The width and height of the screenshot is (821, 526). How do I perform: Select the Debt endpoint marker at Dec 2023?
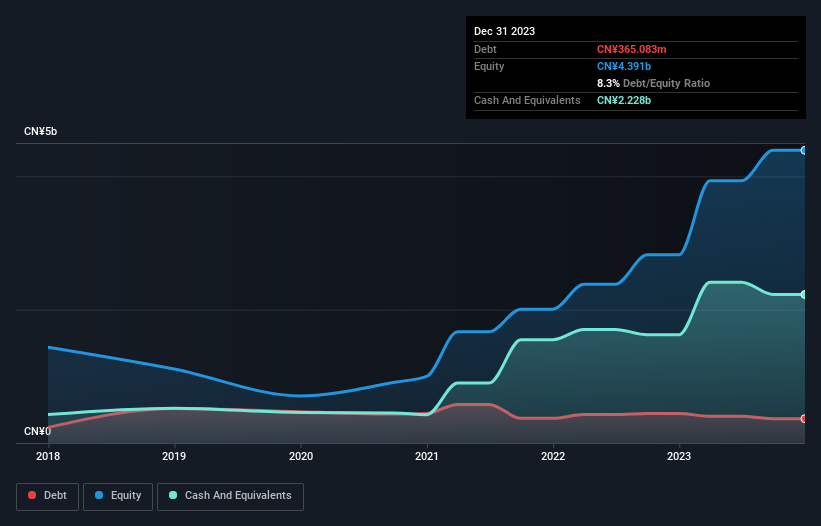tap(804, 419)
